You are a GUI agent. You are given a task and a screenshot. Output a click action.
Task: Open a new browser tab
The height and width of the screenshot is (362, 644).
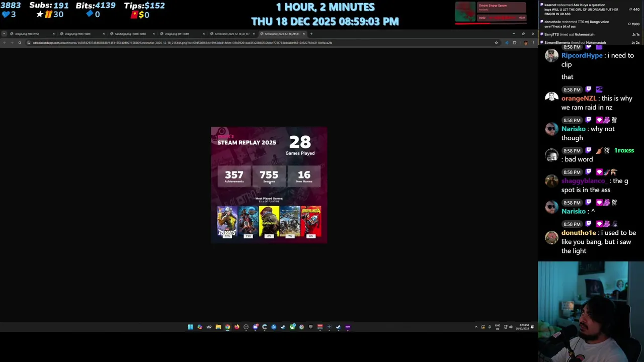point(311,34)
